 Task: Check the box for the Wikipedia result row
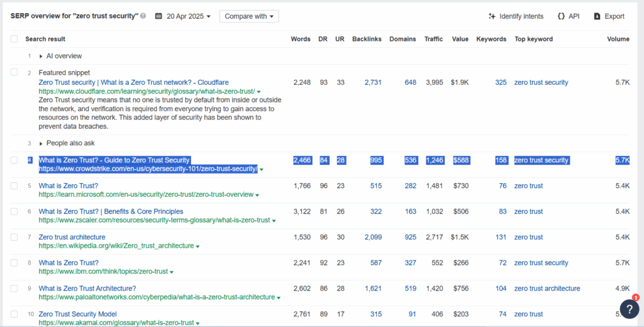point(14,237)
